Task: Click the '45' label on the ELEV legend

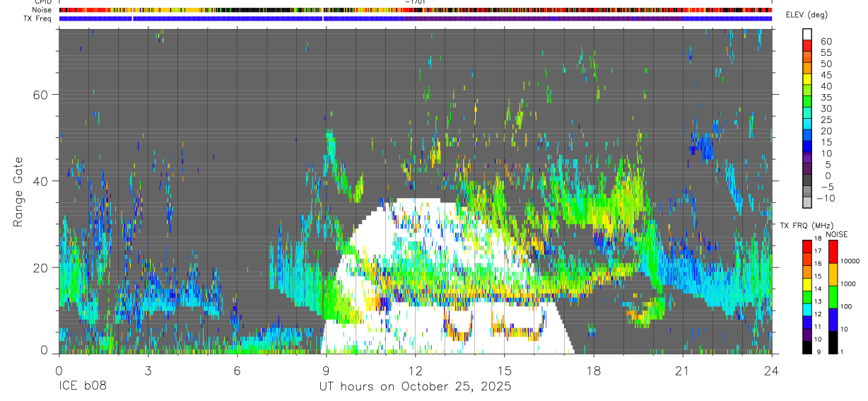Action: pyautogui.click(x=826, y=75)
